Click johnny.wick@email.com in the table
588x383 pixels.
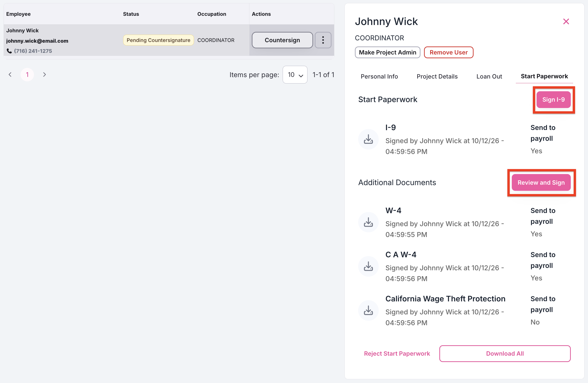coord(37,41)
